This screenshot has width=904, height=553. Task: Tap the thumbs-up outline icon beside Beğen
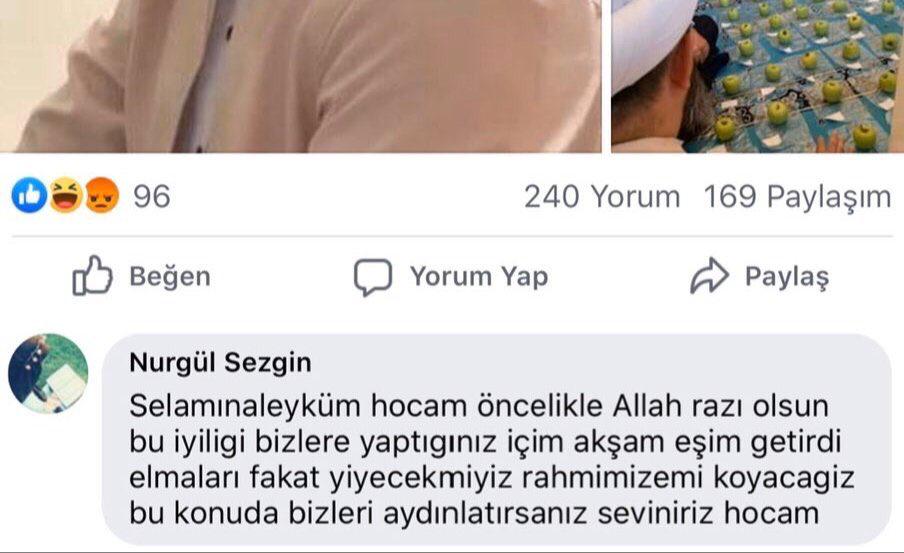point(92,276)
